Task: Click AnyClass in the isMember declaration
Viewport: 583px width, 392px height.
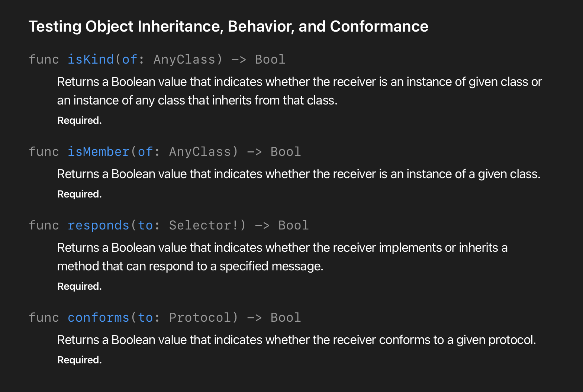Action: coord(200,152)
